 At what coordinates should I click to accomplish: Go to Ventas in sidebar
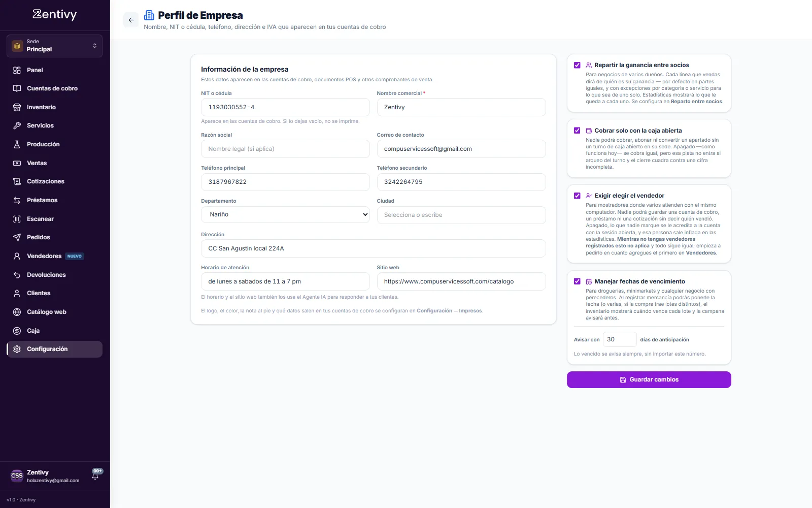[x=54, y=163]
